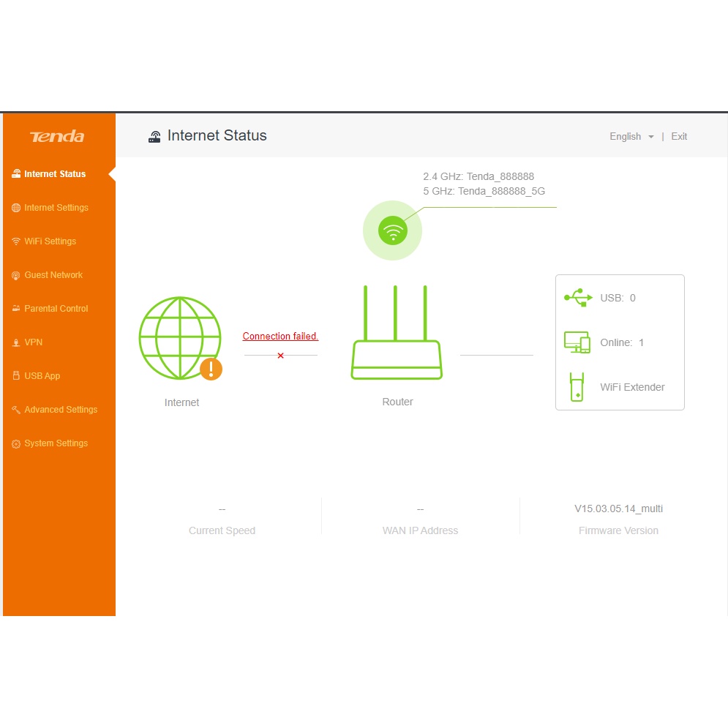Screen dimensions: 728x728
Task: Open System Settings page
Action: 56,443
